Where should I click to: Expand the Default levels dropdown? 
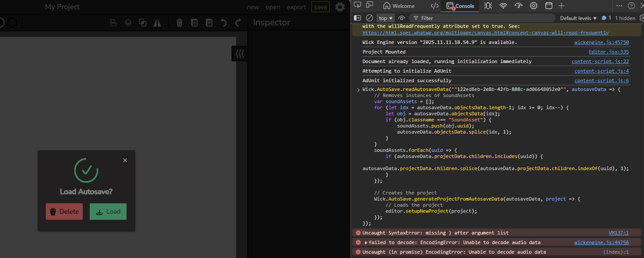578,18
